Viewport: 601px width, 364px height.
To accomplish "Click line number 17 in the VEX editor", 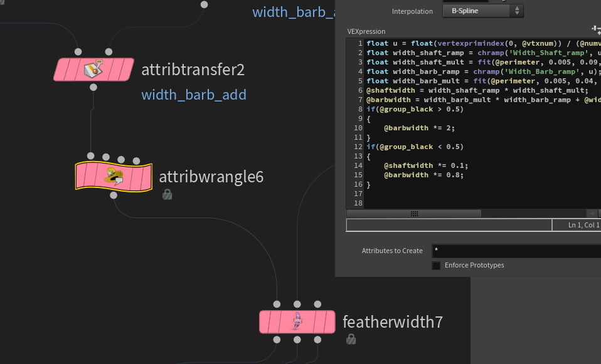I will [x=358, y=194].
